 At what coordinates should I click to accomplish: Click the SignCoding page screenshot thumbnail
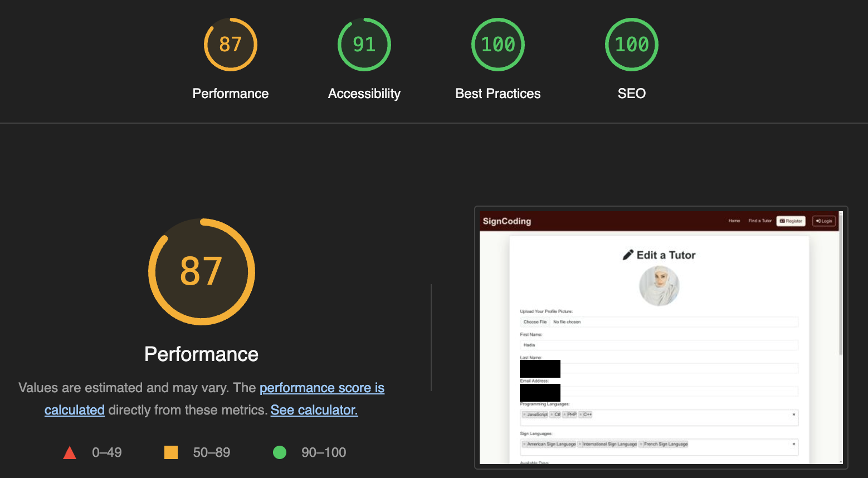[x=661, y=338]
